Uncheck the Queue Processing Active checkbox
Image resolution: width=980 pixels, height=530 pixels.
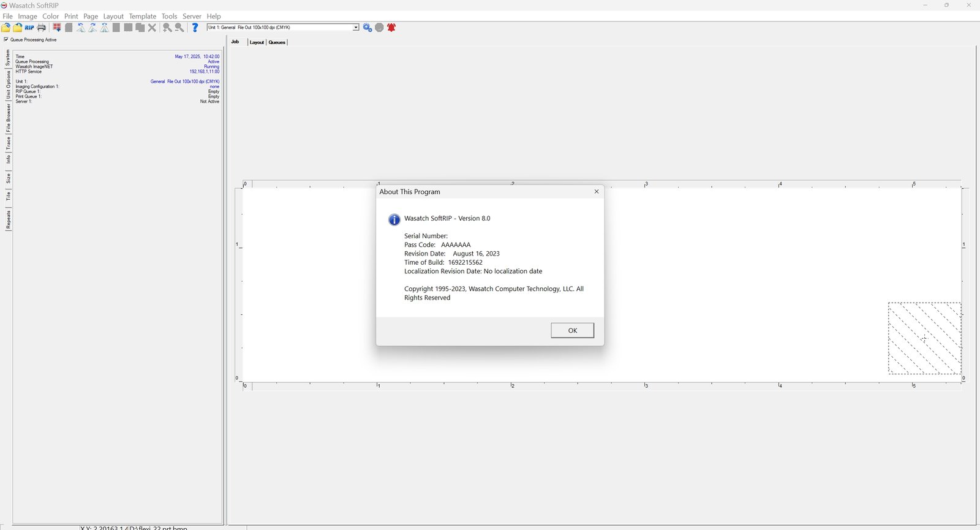pyautogui.click(x=6, y=39)
